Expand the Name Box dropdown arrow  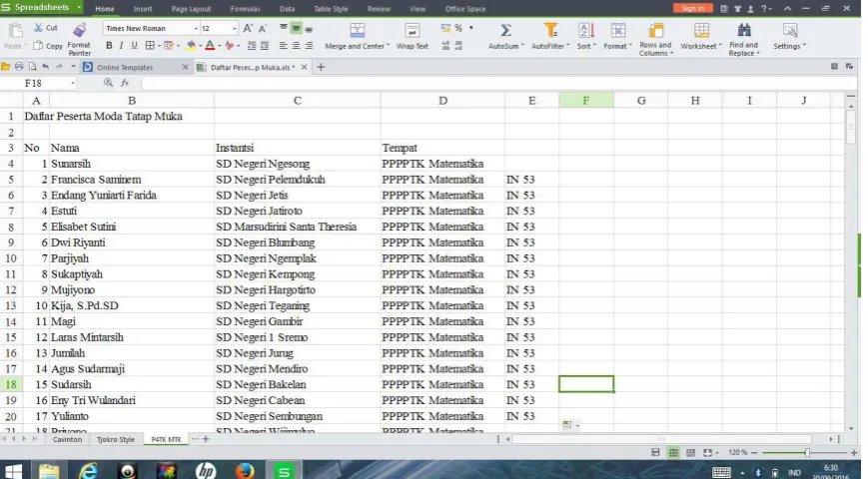click(72, 83)
